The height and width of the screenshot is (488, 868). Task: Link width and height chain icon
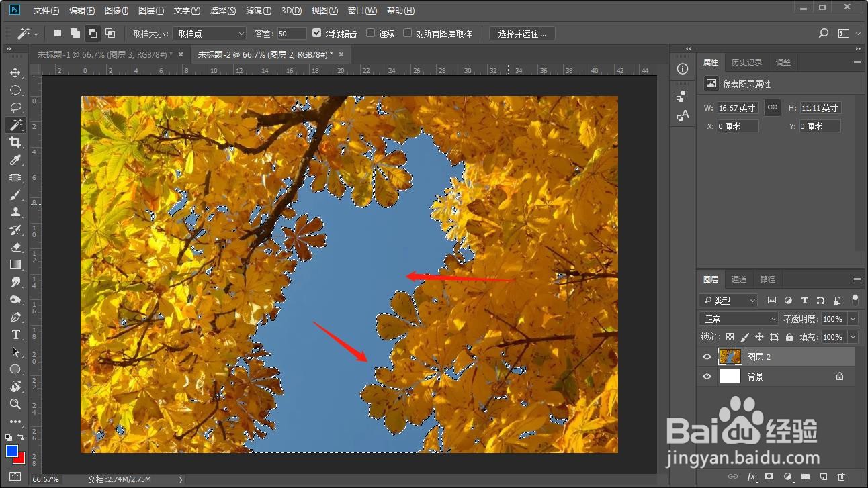[773, 107]
